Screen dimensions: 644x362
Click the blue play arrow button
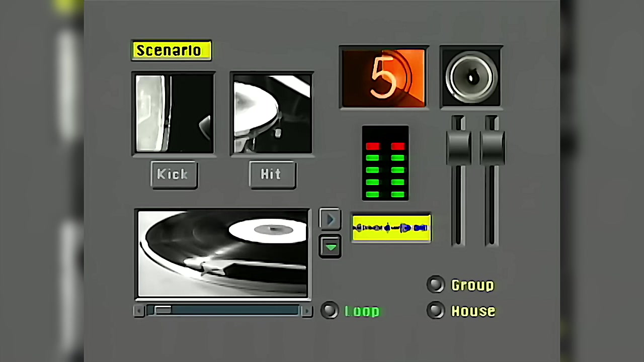[330, 219]
